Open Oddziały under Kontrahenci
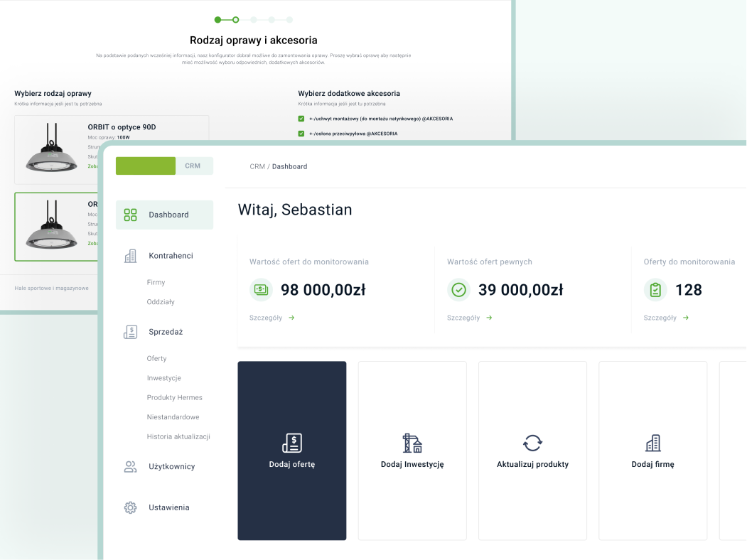747x560 pixels. [x=161, y=302]
